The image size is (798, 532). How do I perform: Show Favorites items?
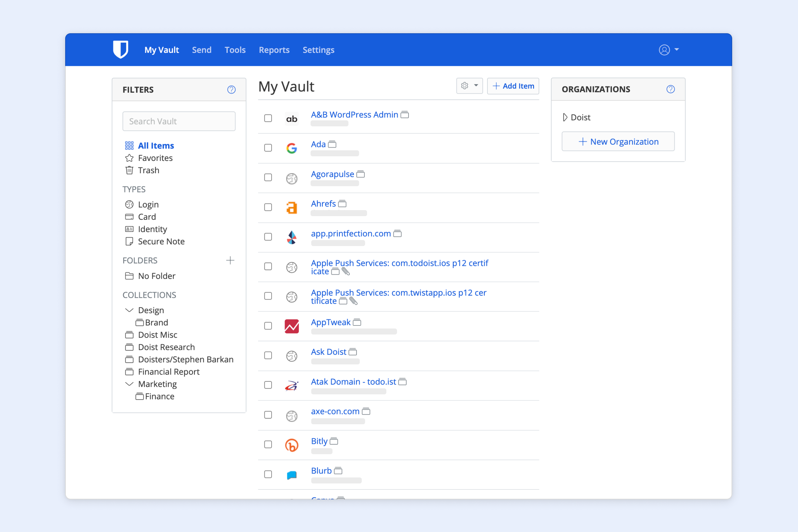[155, 158]
